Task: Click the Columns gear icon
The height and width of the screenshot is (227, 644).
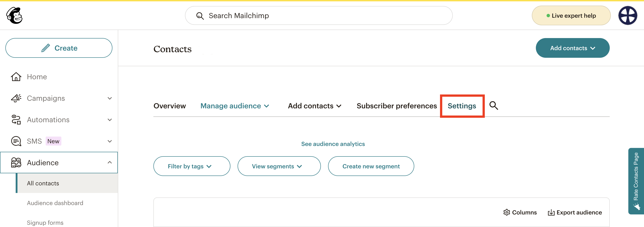Action: pyautogui.click(x=507, y=212)
